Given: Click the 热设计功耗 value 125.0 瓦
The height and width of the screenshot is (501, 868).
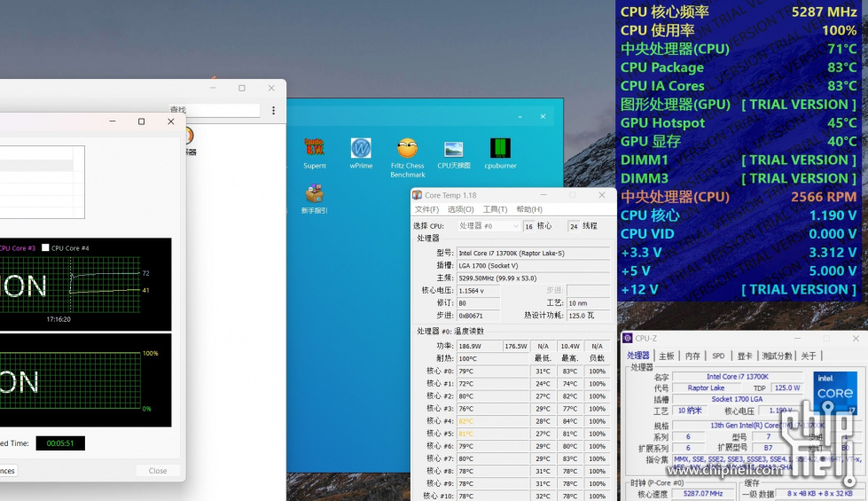Looking at the screenshot, I should pyautogui.click(x=589, y=316).
